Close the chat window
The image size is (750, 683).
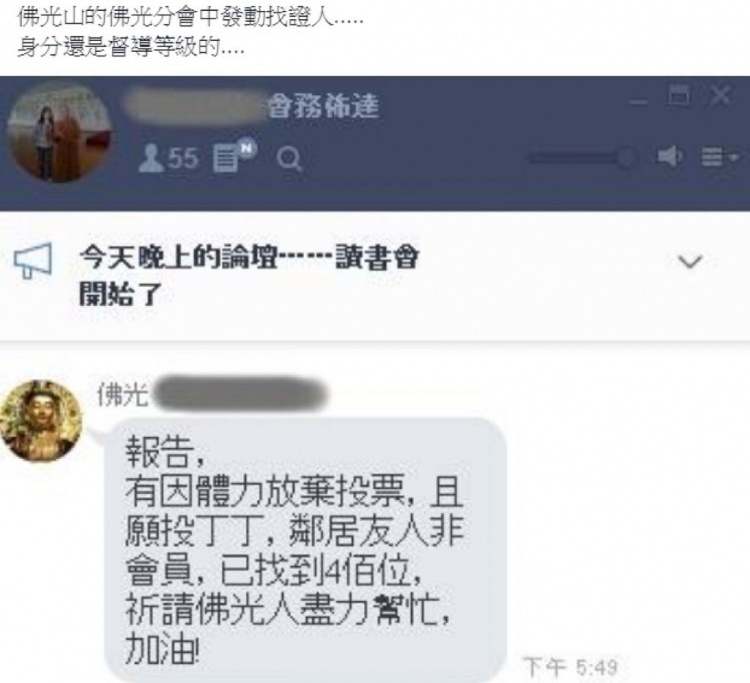click(x=720, y=96)
